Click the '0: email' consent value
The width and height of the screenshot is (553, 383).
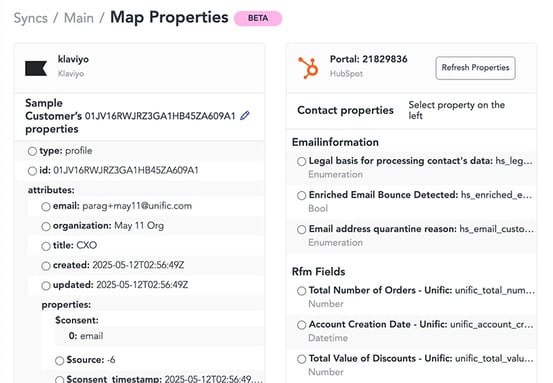[86, 336]
